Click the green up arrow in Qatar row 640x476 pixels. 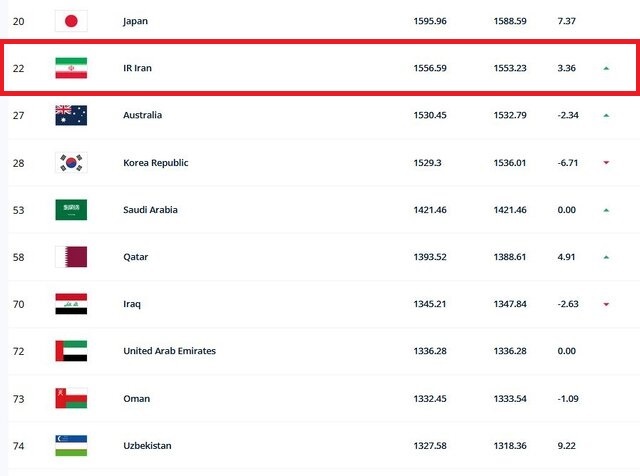(606, 257)
